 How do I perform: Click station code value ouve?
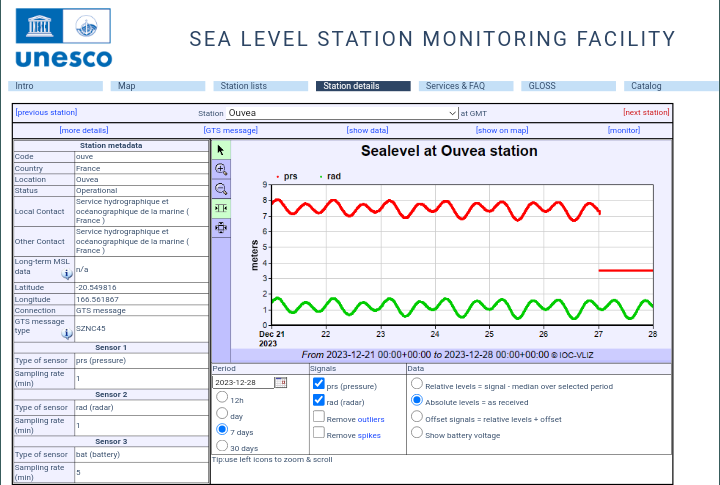84,157
